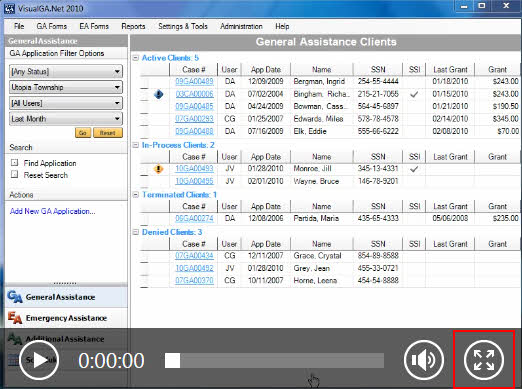The height and width of the screenshot is (389, 522).
Task: Open the Reports menu
Action: point(133,26)
